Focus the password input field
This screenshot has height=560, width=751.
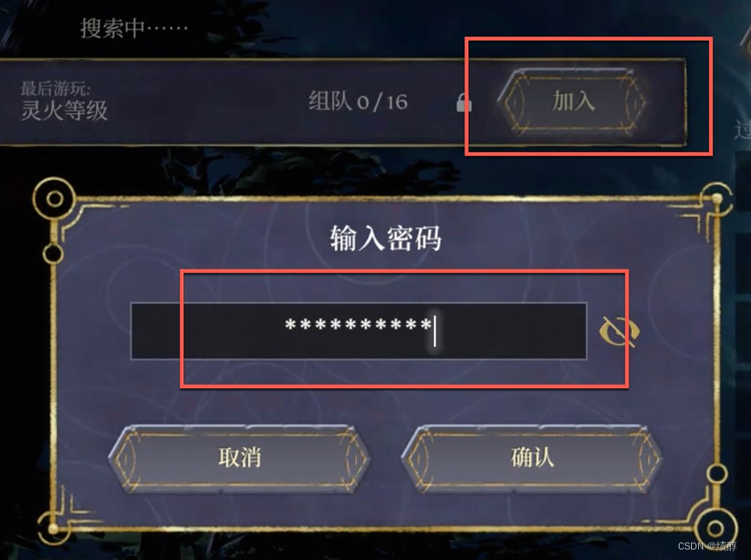click(359, 331)
